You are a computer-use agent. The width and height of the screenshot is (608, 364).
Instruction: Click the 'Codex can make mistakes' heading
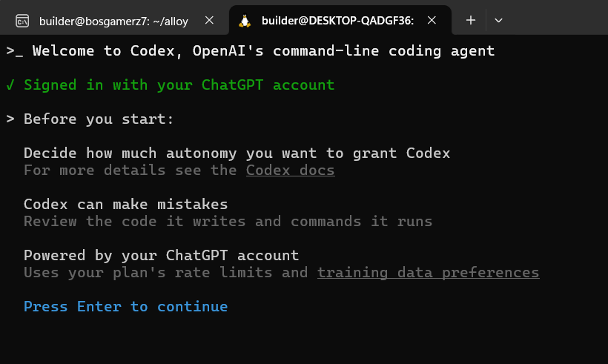(125, 205)
